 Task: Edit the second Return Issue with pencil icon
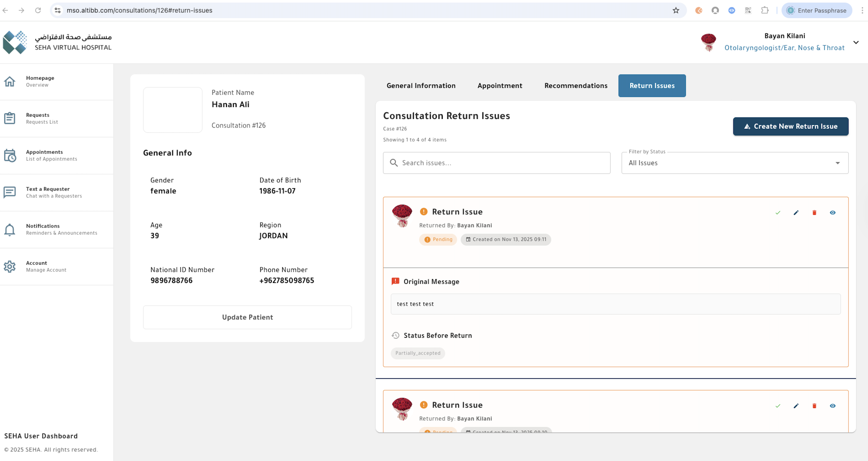pos(796,406)
